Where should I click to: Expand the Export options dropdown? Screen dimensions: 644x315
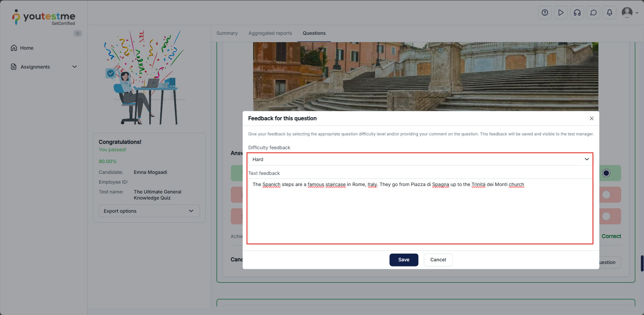149,211
